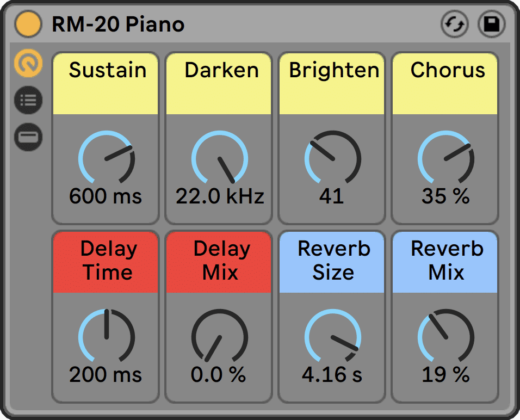The image size is (520, 420).
Task: Toggle the RM-20 Piano device activator
Action: (x=28, y=24)
